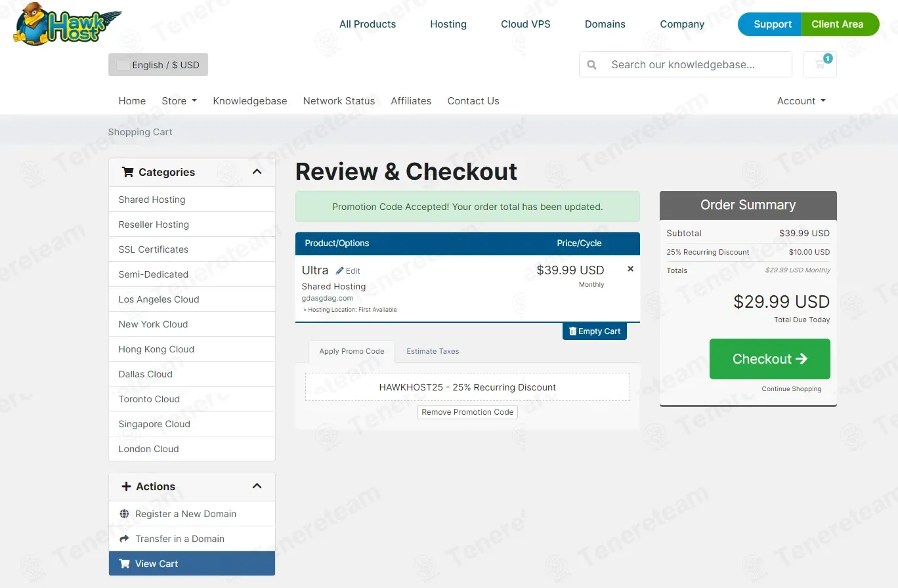Open the English / $ USD selector
The image size is (898, 588).
[158, 65]
